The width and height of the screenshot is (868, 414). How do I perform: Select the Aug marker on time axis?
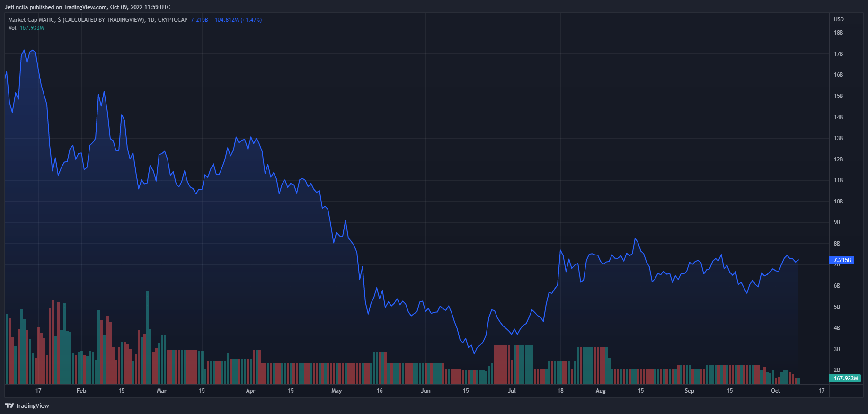click(x=601, y=391)
